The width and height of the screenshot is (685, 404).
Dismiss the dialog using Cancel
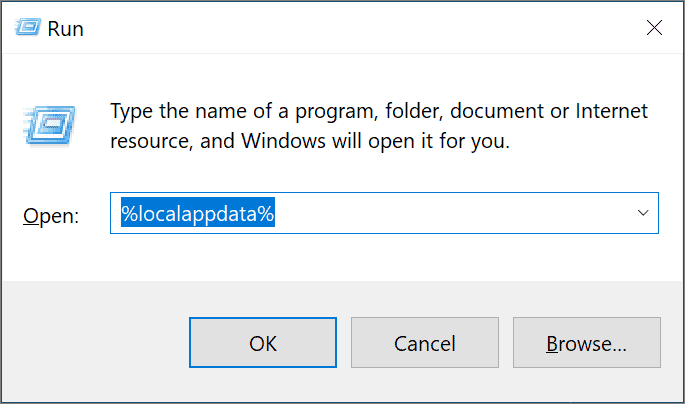coord(425,342)
